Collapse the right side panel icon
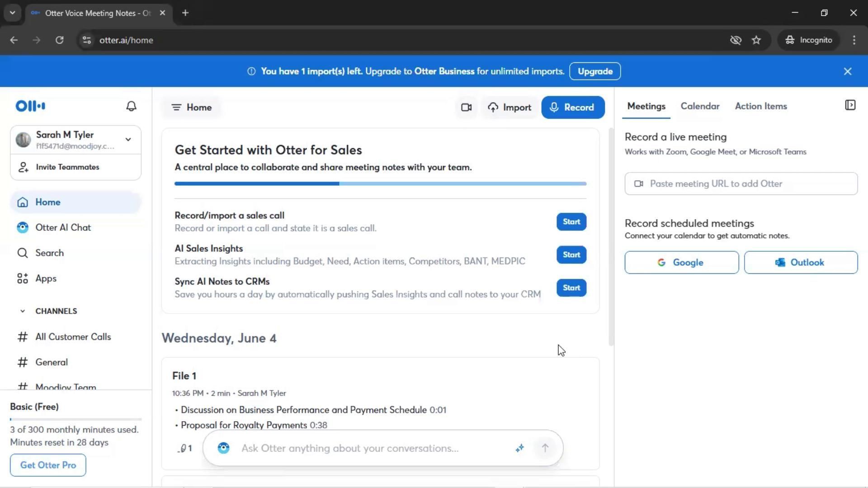 (x=850, y=105)
